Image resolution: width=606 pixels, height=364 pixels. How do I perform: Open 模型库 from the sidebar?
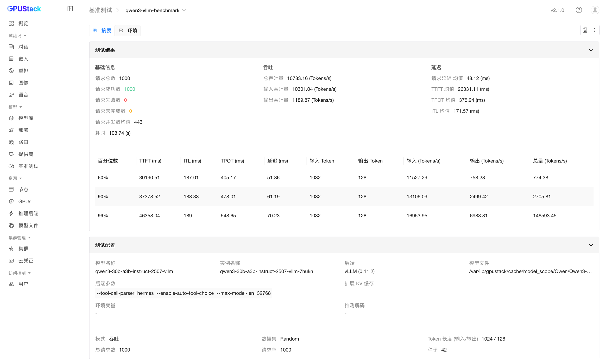26,118
